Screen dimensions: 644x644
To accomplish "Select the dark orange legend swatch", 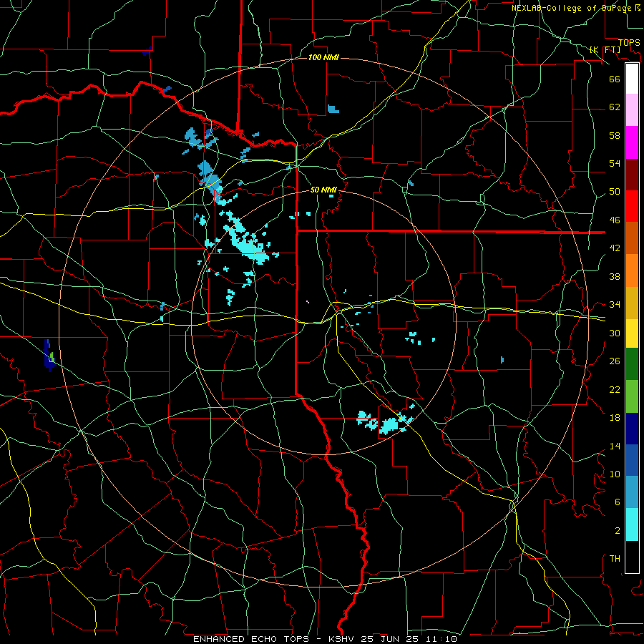I will 632,238.
